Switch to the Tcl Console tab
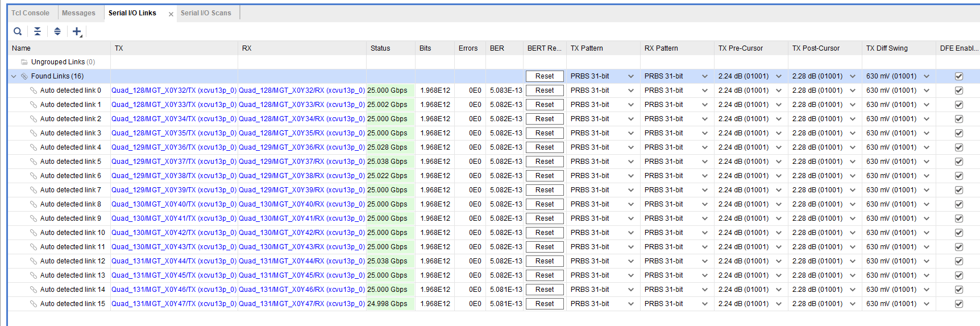Screen dimensions: 980x326 point(30,13)
